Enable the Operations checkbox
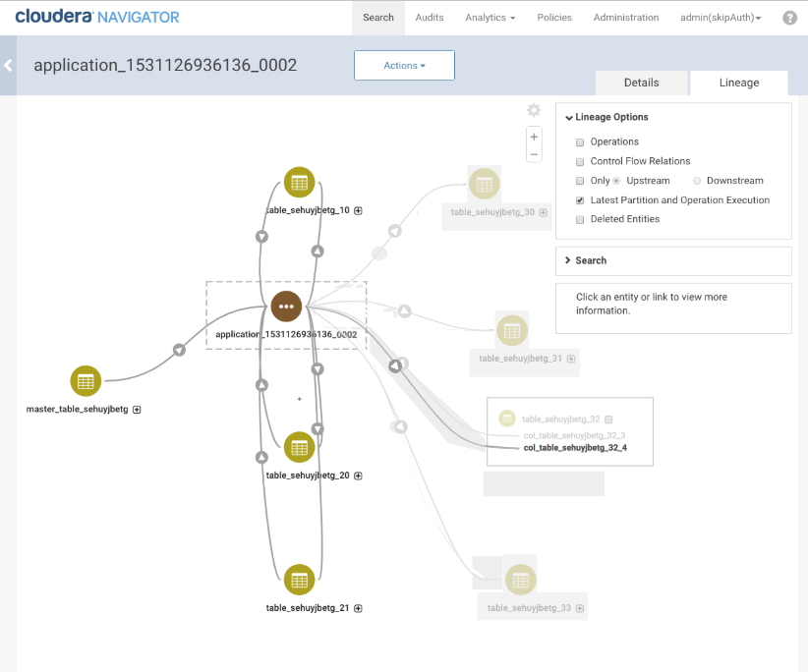This screenshot has height=672, width=808. tap(580, 142)
